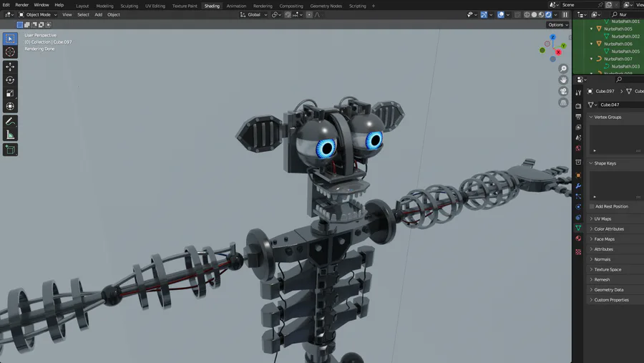Open the Physics properties tab icon
The image size is (644, 363).
point(578,207)
